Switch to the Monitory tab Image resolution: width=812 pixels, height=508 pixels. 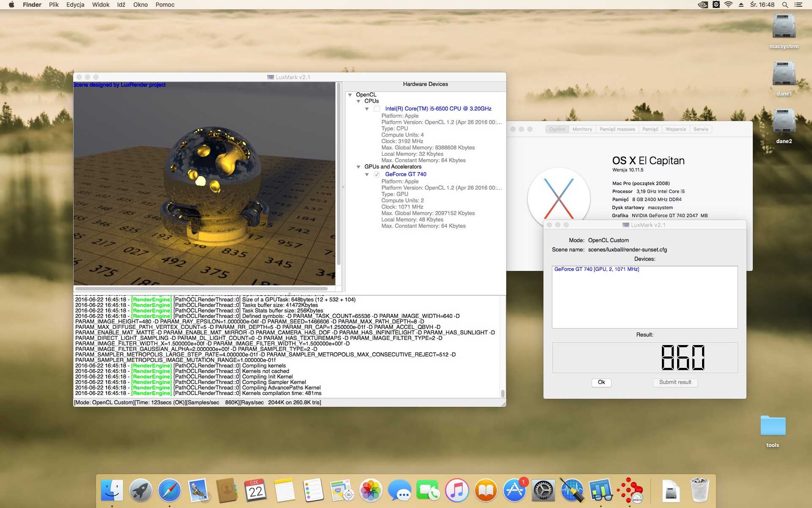tap(582, 129)
